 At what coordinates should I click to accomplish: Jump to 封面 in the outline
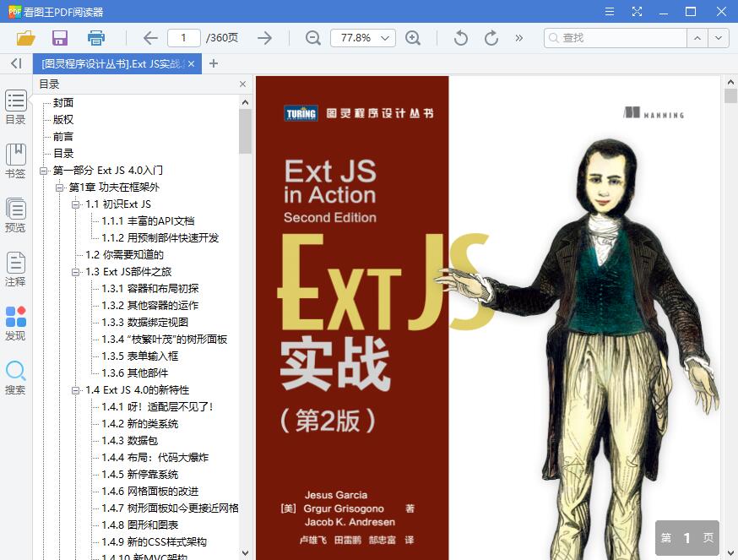click(63, 103)
